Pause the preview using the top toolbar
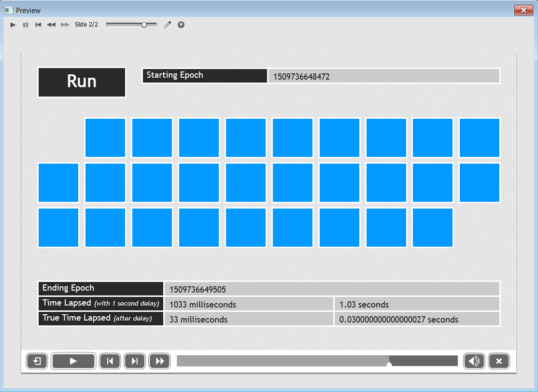The image size is (538, 392). (x=26, y=25)
